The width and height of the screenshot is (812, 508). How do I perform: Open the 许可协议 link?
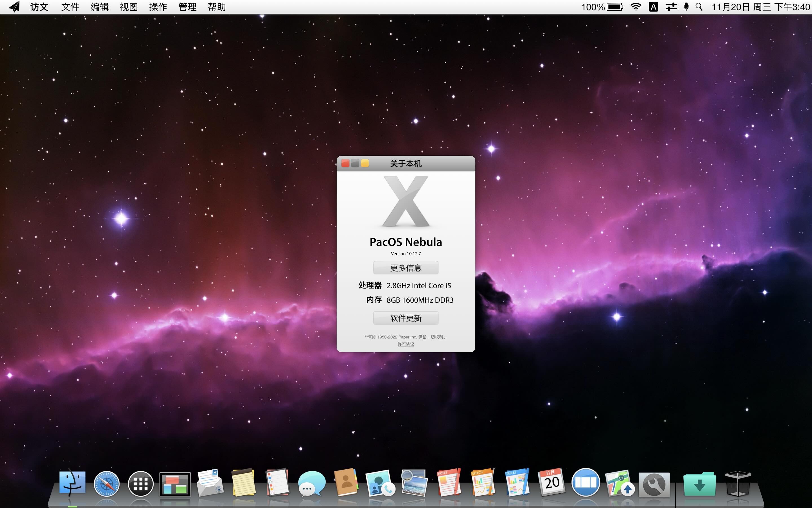tap(406, 344)
